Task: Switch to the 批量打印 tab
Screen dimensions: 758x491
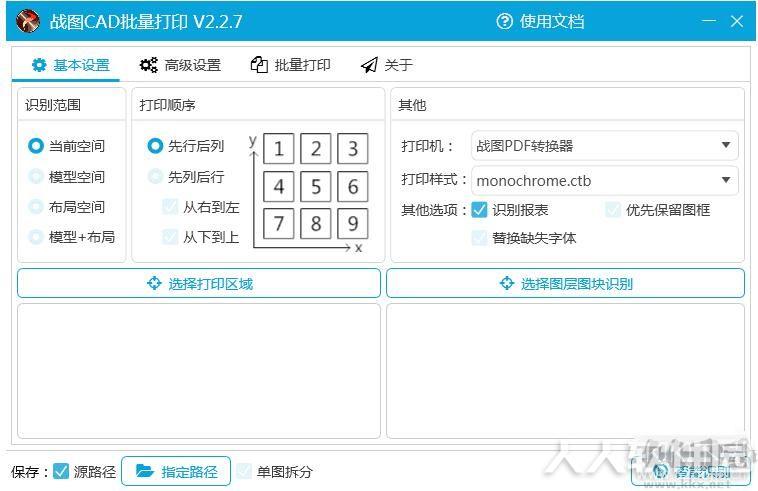Action: (291, 65)
